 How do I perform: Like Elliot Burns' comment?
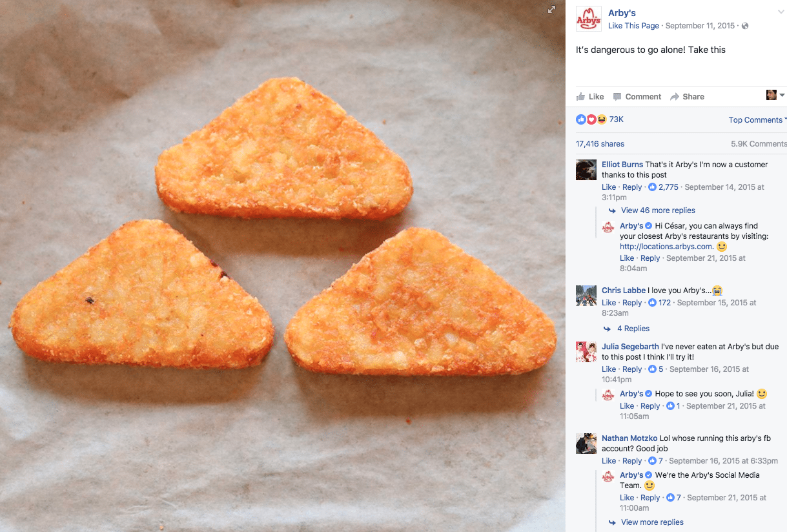tap(609, 187)
